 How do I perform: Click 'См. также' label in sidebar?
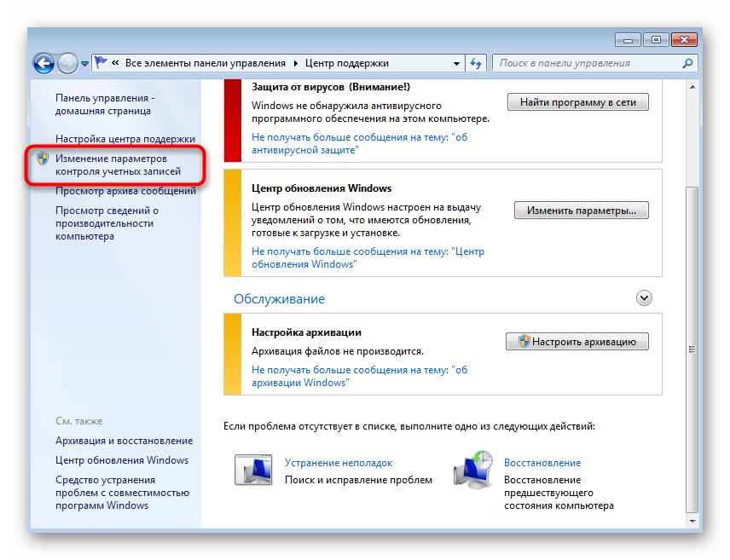[79, 421]
